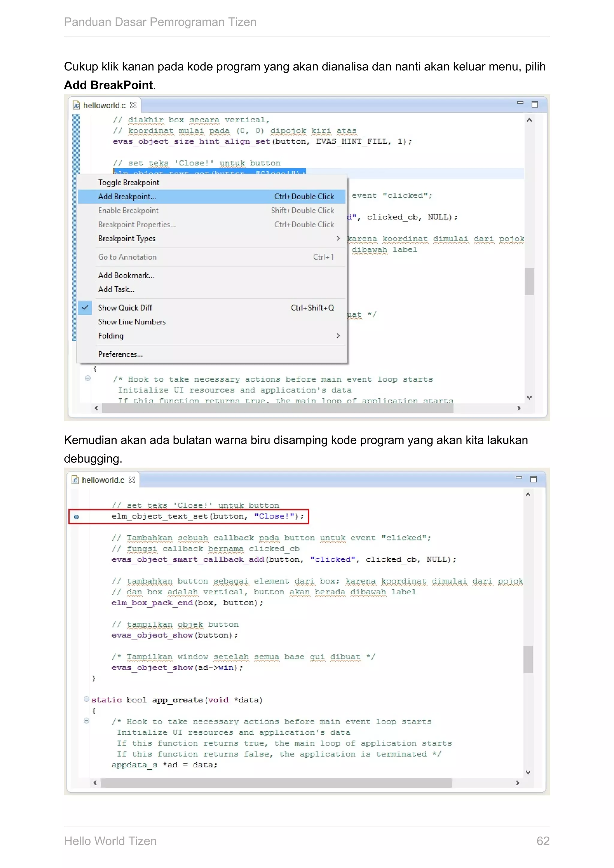The width and height of the screenshot is (614, 868).
Task: Collapse Hook comment fold in upper editor
Action: pyautogui.click(x=88, y=379)
